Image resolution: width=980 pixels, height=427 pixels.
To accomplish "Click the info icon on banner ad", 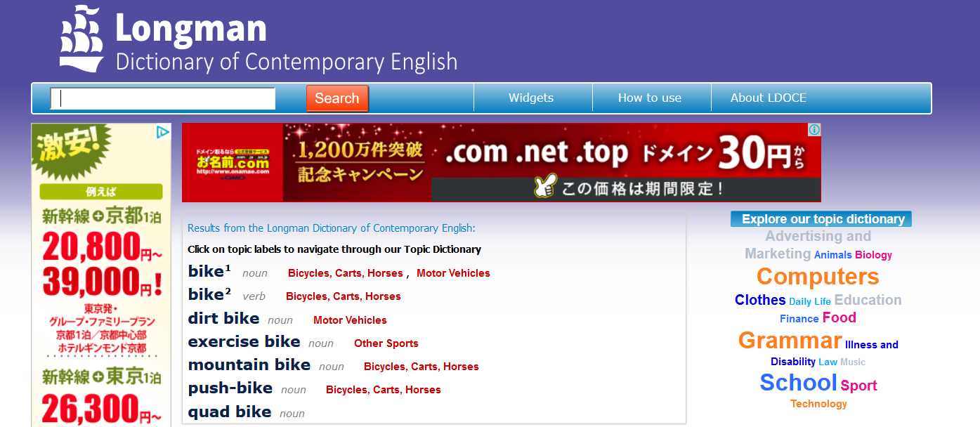I will pyautogui.click(x=814, y=130).
